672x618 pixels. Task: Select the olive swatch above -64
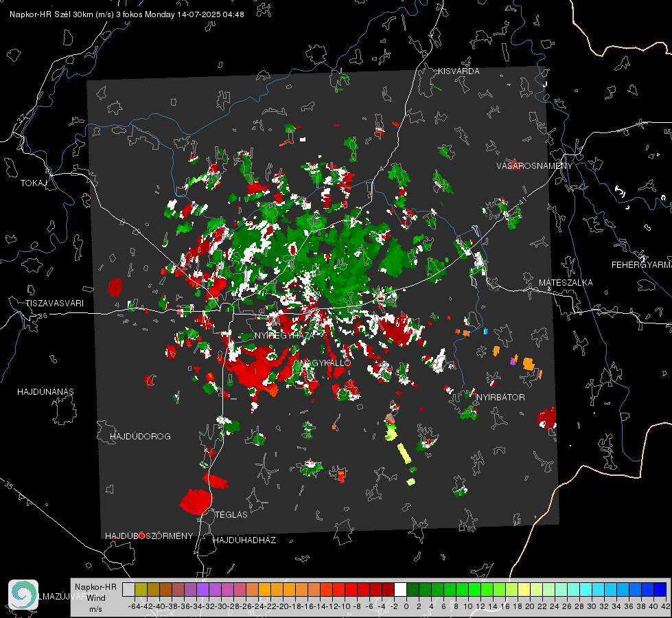(141, 590)
